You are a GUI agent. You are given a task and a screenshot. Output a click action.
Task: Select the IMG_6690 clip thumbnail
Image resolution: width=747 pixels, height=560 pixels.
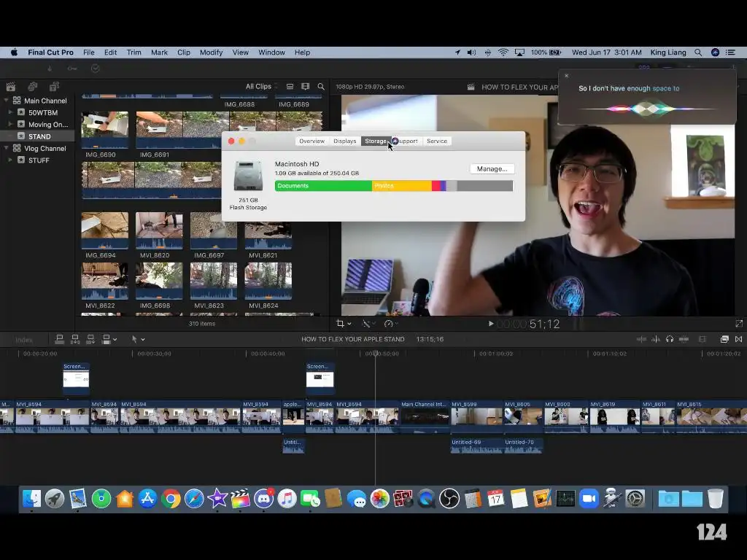(105, 130)
